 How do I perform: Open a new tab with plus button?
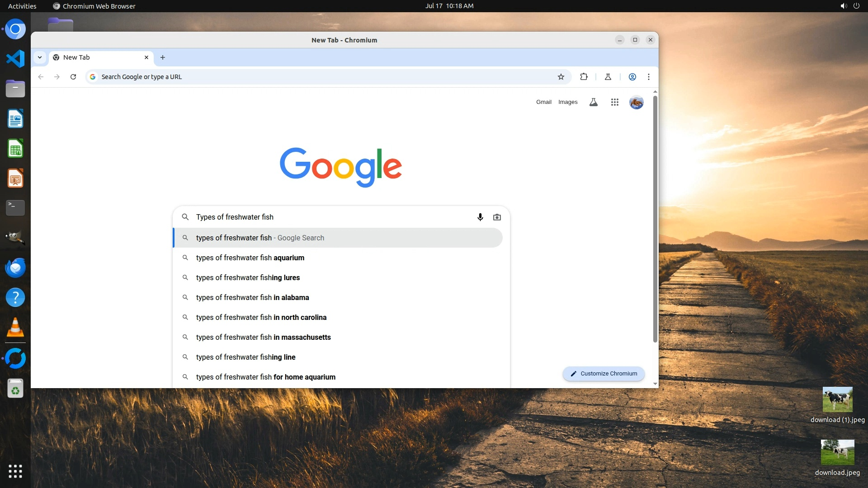coord(163,57)
